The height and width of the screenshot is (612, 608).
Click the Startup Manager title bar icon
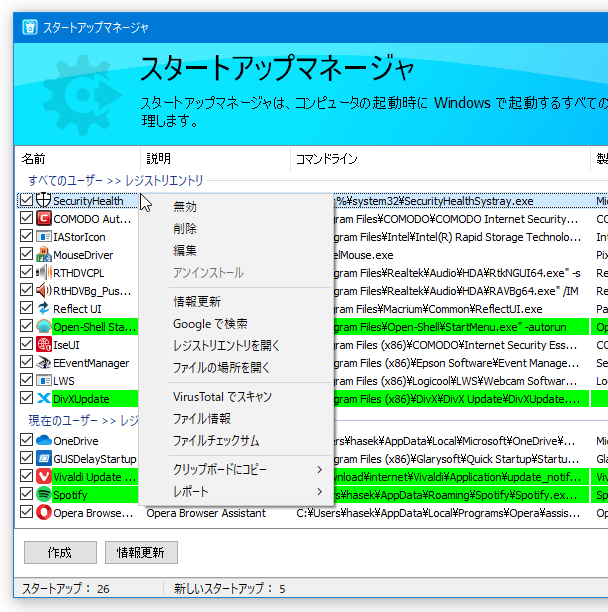[x=30, y=27]
